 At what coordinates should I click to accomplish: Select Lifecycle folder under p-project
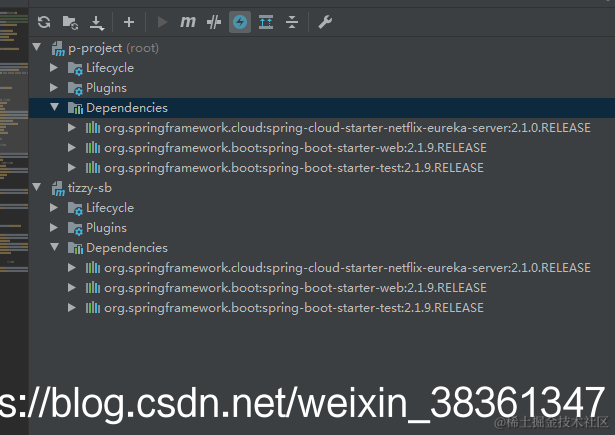pos(110,67)
